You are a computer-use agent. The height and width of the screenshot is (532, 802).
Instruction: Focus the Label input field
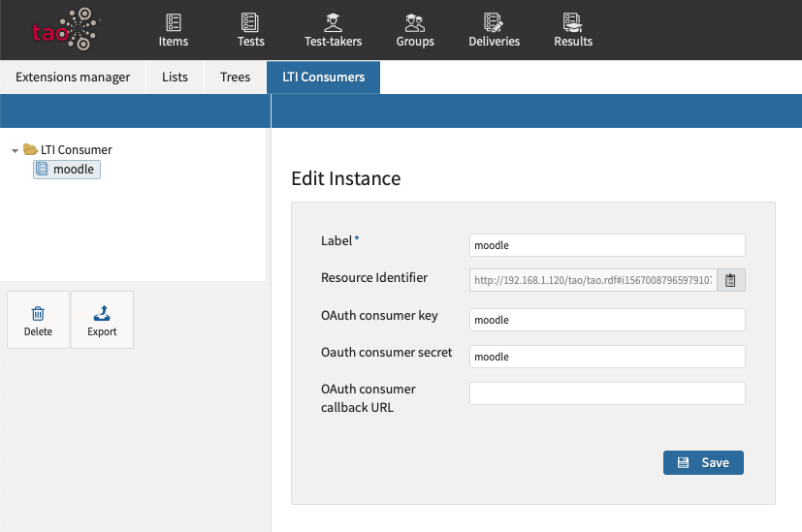click(x=607, y=245)
